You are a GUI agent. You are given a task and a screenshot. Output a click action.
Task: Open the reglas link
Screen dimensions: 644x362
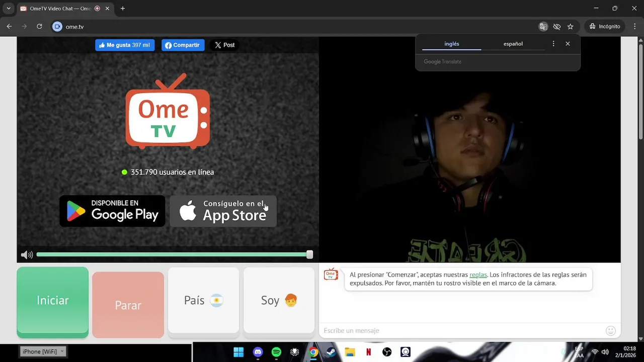click(478, 275)
